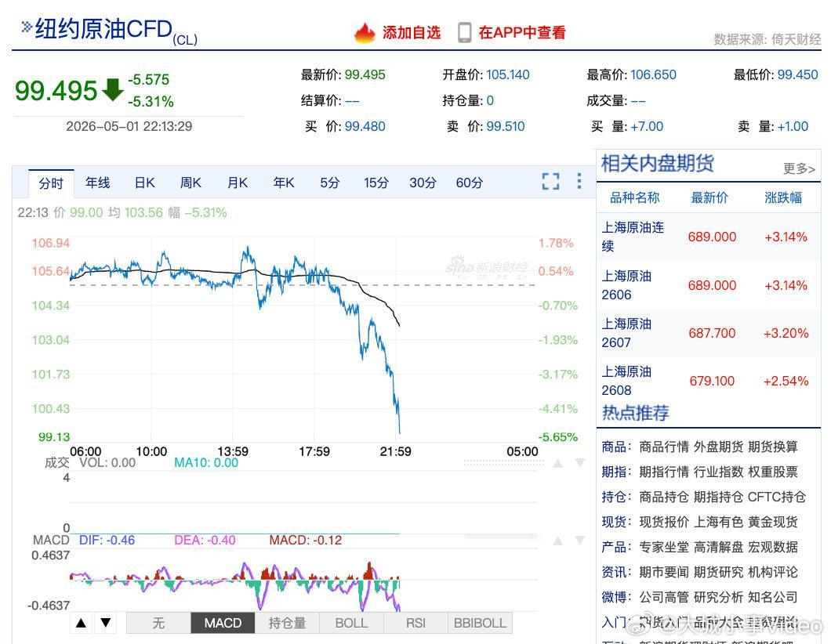
Task: Select the 60分 interval tab
Action: click(469, 183)
